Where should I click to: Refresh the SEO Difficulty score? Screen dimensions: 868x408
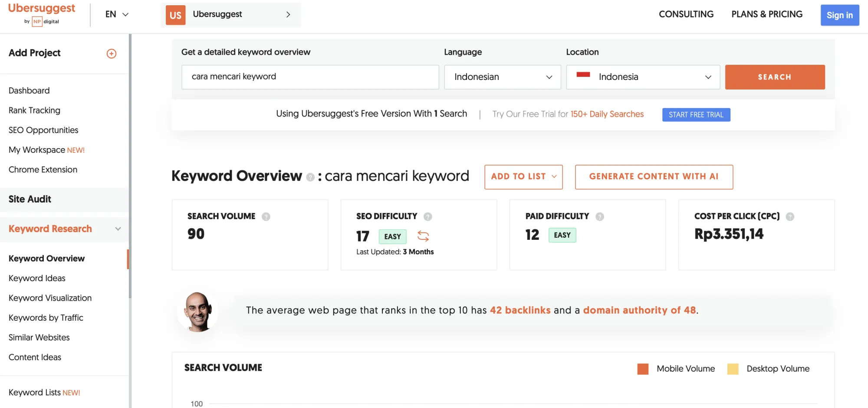[x=423, y=236]
